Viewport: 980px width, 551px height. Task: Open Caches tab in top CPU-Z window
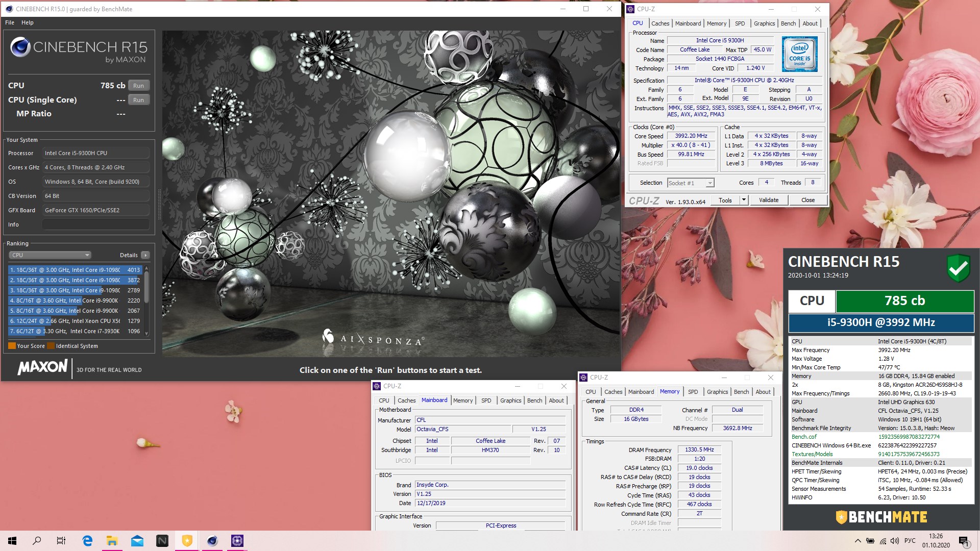(660, 23)
